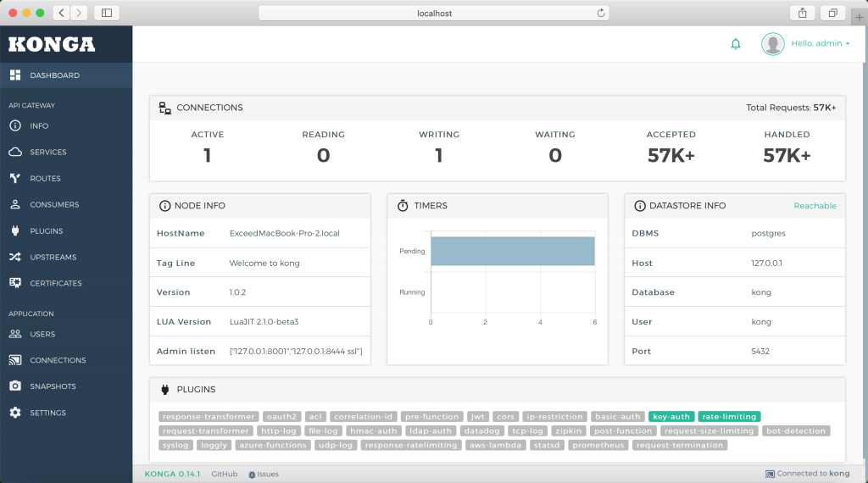Click the Timers stopwatch icon
Screen dimensions: 868x483
pyautogui.click(x=403, y=206)
